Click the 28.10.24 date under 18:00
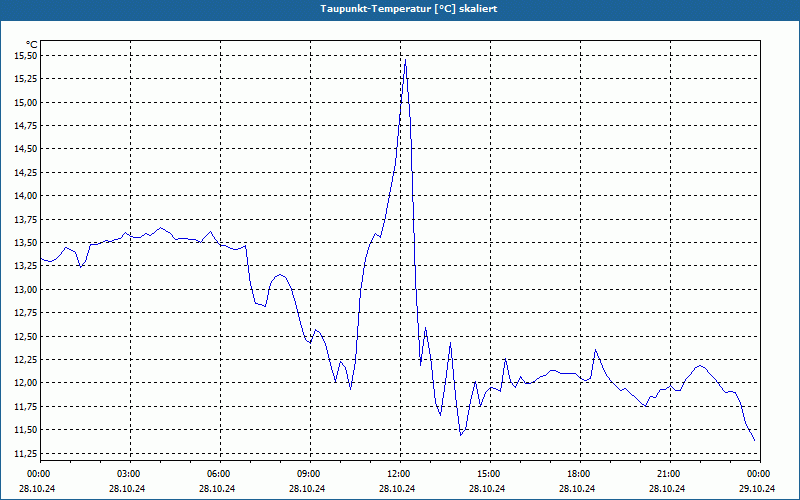Viewport: 800px width, 500px height. [577, 488]
